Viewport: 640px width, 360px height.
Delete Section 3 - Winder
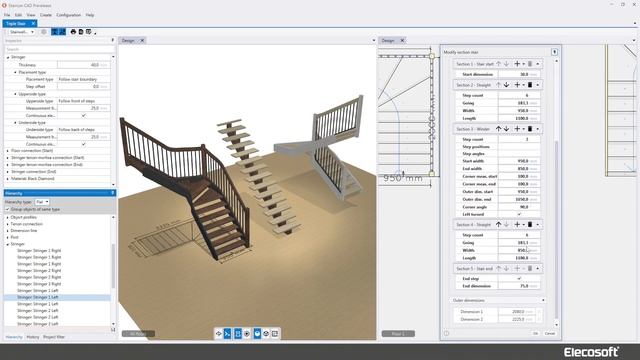(530, 129)
